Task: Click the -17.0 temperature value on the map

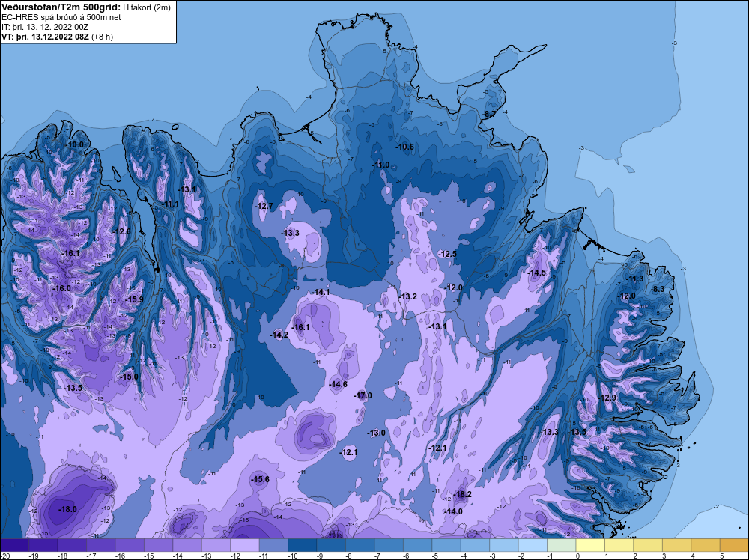Action: click(x=363, y=395)
